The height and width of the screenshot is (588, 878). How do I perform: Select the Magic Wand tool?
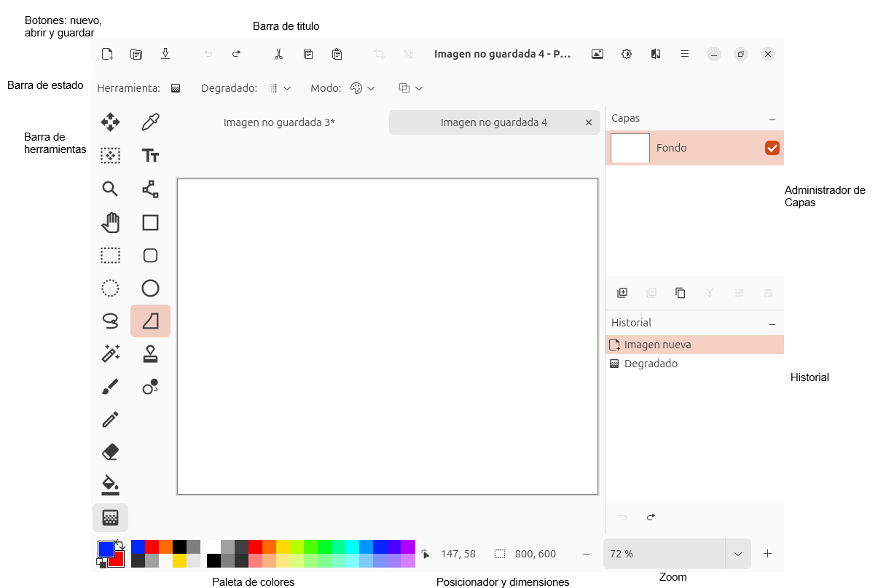tap(110, 353)
